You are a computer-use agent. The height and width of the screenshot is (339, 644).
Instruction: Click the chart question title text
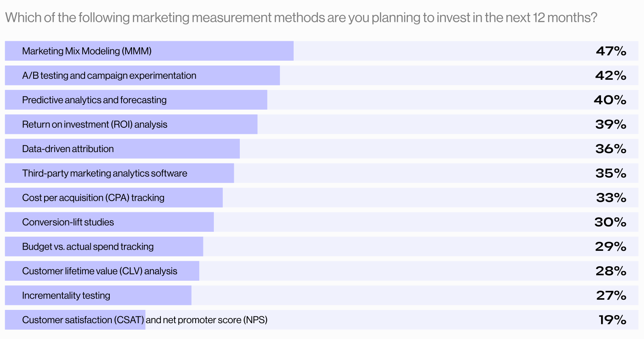pyautogui.click(x=301, y=18)
